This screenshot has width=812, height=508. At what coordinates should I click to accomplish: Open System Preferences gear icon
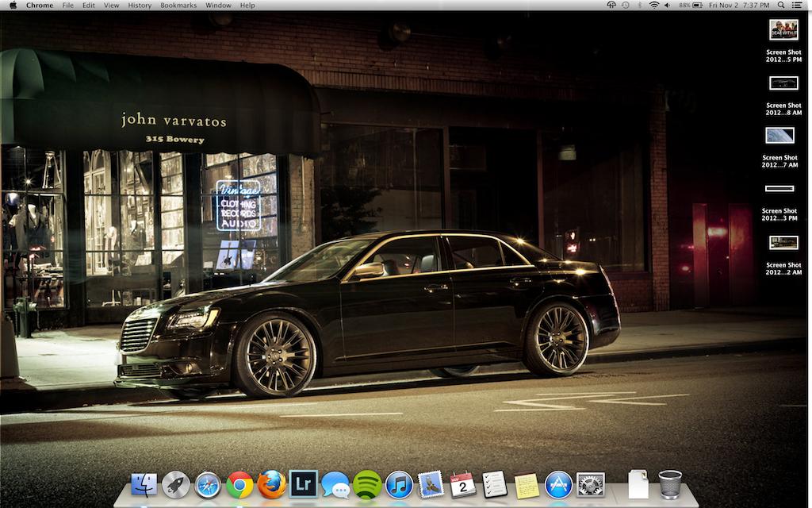coord(591,485)
